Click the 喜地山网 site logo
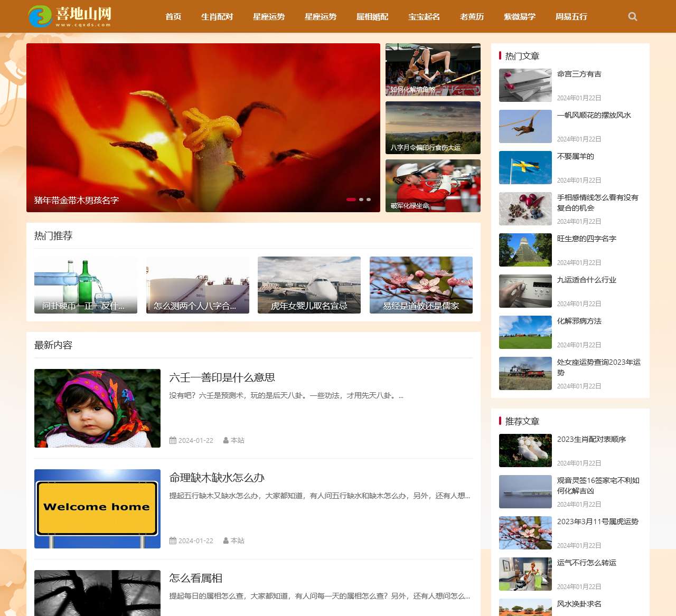The height and width of the screenshot is (616, 676). point(70,16)
